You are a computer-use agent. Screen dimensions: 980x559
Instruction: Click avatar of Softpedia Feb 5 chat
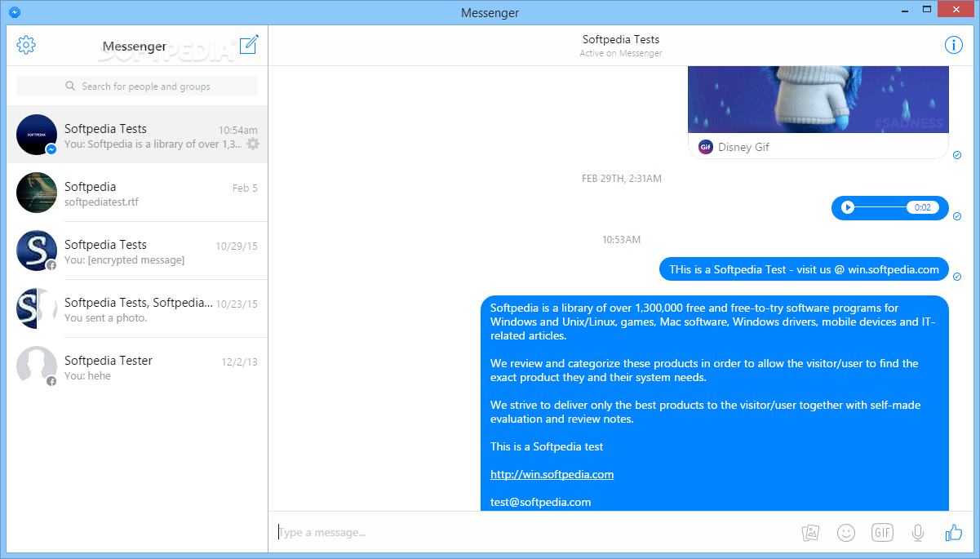[37, 193]
